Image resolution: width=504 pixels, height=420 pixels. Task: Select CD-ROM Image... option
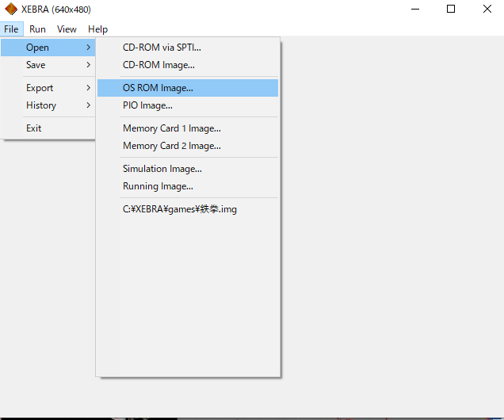tap(188, 65)
